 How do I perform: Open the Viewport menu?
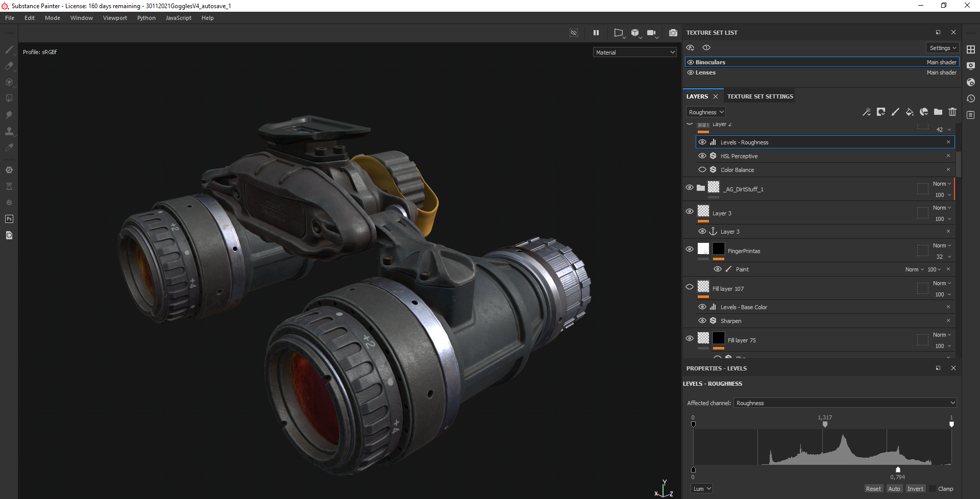click(x=115, y=18)
